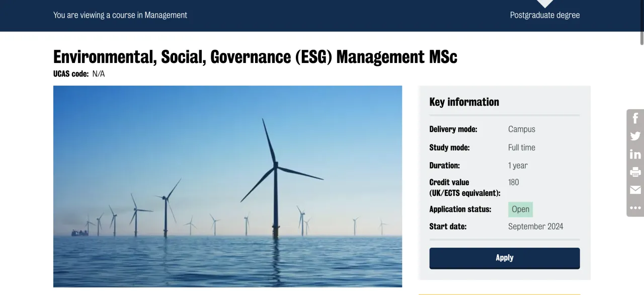644x295 pixels.
Task: Share this page on Twitter
Action: [635, 136]
